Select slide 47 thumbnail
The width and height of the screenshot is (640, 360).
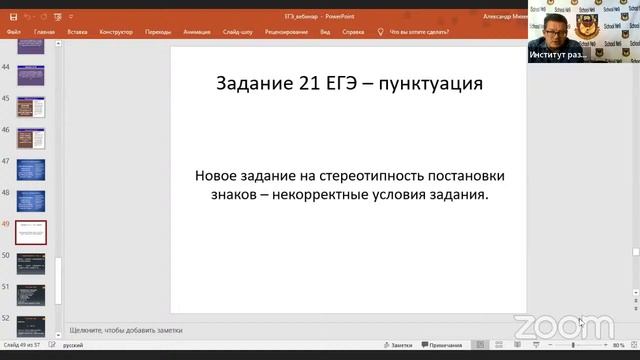(31, 170)
